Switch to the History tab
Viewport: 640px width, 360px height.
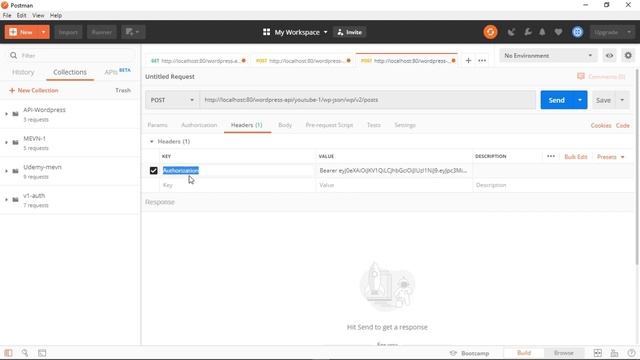[23, 72]
